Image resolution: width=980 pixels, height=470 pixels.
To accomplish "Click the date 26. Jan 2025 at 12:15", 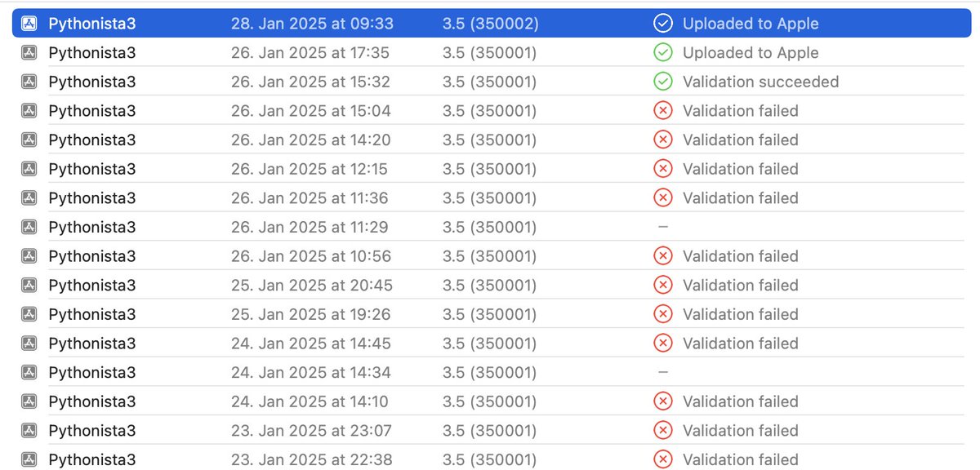I will (x=310, y=169).
